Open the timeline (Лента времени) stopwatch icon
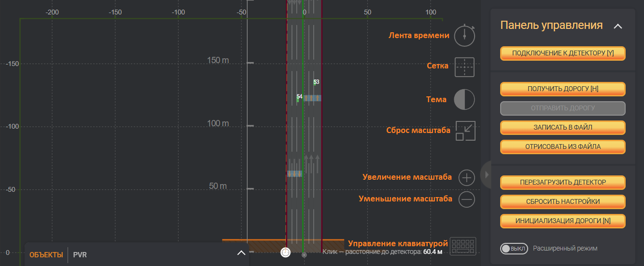This screenshot has height=266, width=644. (464, 36)
